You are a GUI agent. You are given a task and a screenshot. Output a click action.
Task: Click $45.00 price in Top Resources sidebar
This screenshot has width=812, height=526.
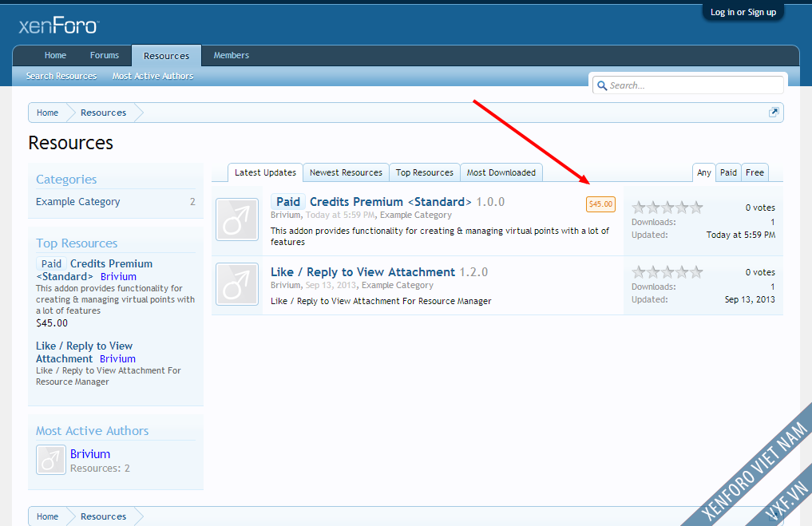tap(52, 323)
